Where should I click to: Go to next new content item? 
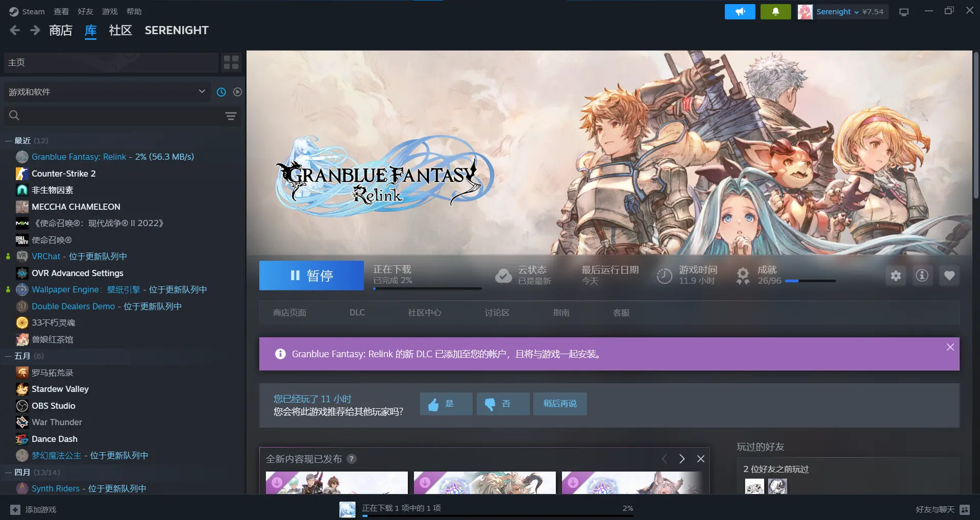click(x=682, y=459)
